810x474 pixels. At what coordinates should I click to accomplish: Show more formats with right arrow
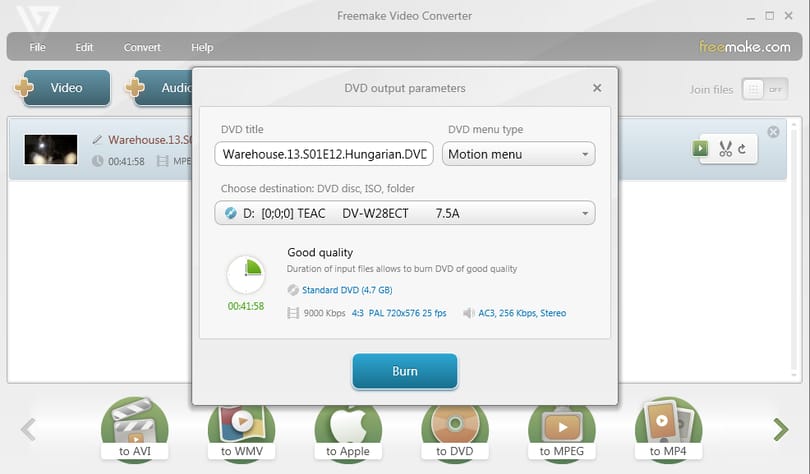[781, 430]
